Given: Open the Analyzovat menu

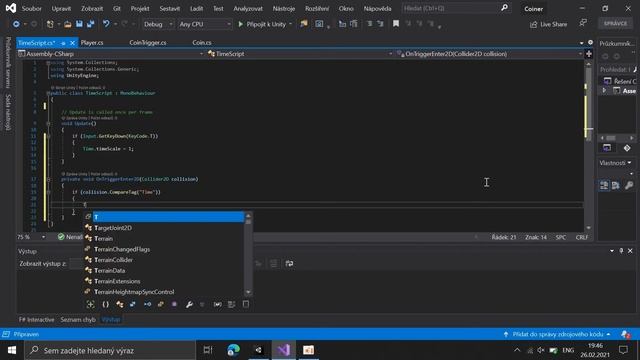Looking at the screenshot, I should click(248, 8).
